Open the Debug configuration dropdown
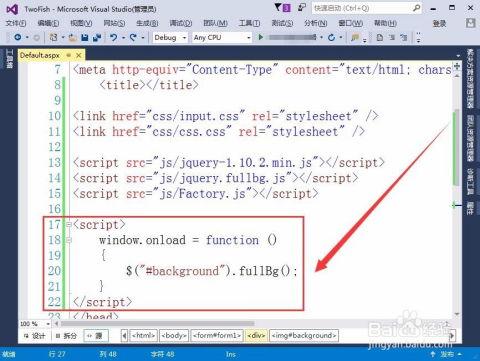 tap(170, 37)
